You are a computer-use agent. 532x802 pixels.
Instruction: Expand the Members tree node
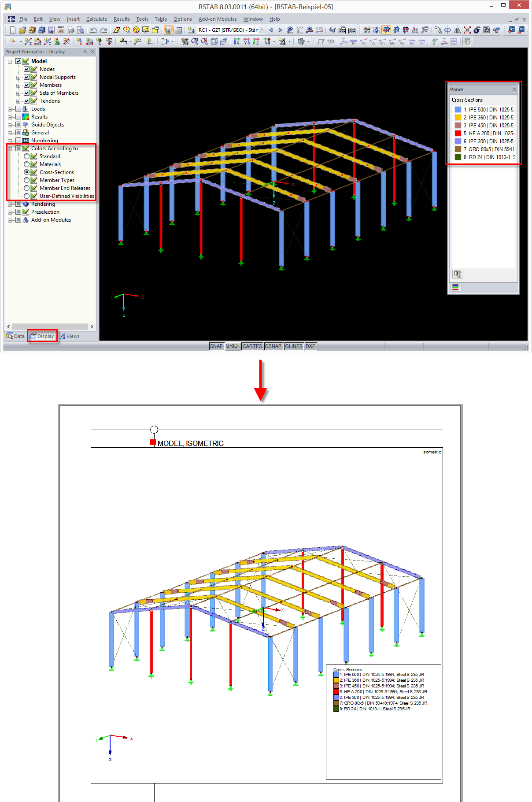tap(18, 85)
